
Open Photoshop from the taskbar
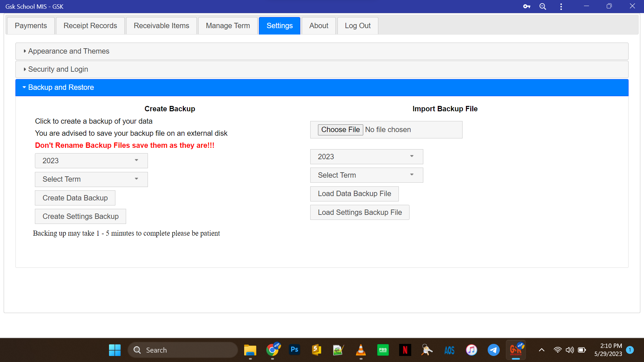click(294, 350)
